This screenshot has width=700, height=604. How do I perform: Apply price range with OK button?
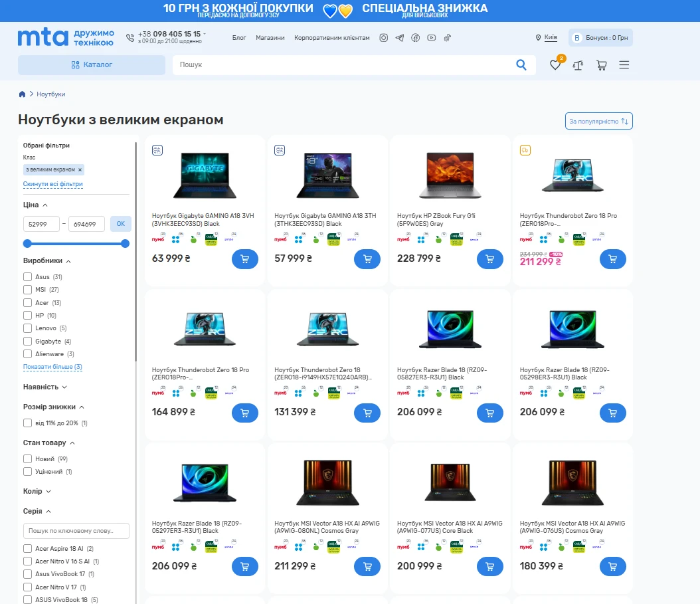coord(120,224)
